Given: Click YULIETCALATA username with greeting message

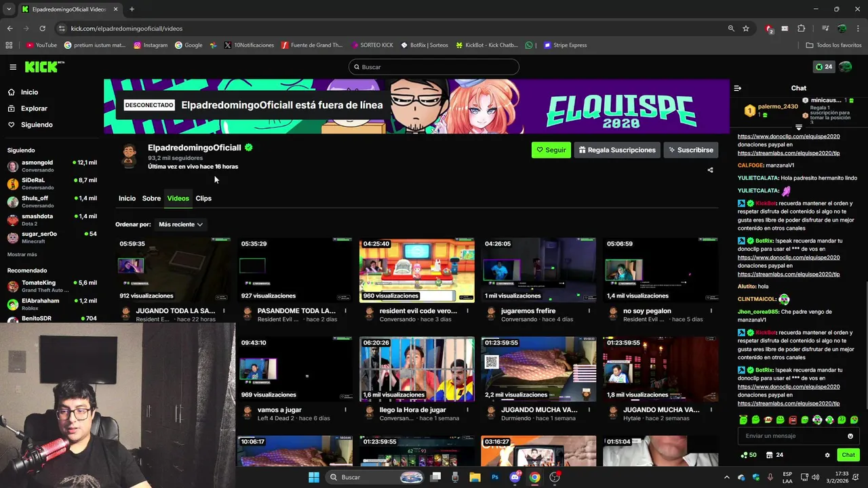Looking at the screenshot, I should click(758, 178).
